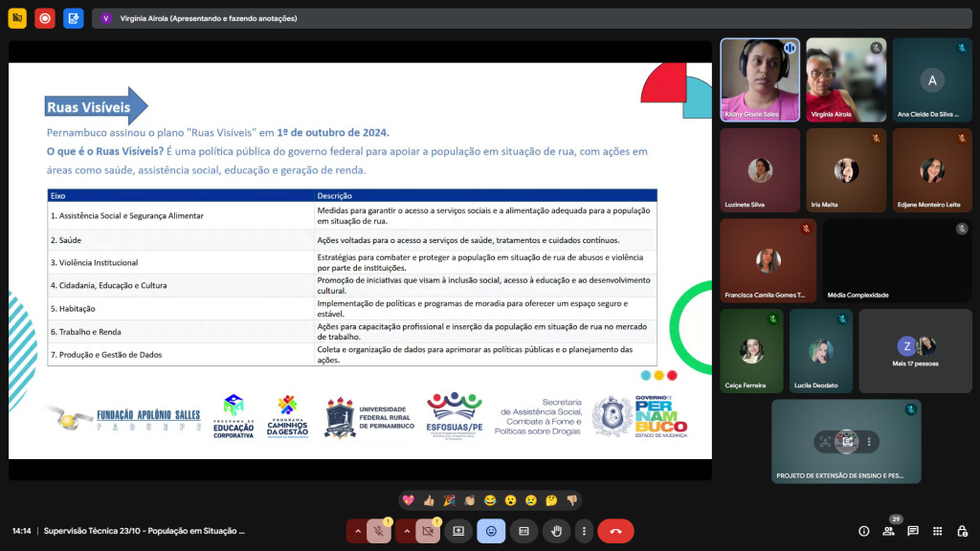Toggle closed captions
The width and height of the screenshot is (980, 551).
click(x=523, y=531)
